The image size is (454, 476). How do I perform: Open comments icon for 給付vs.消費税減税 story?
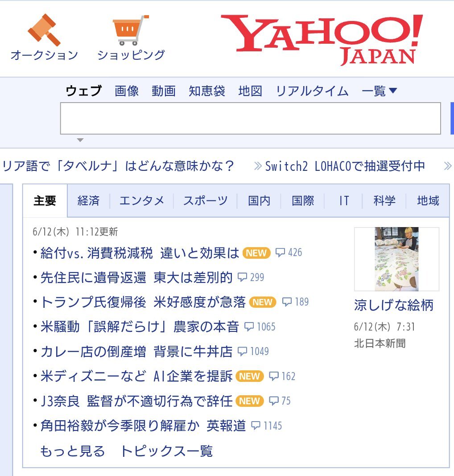[x=280, y=252]
